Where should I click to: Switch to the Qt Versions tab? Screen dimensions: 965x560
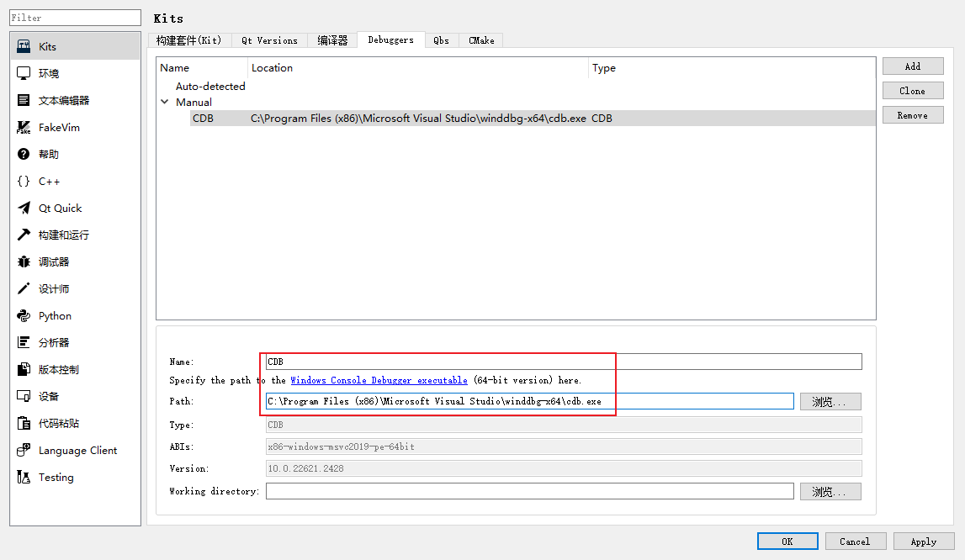tap(269, 40)
